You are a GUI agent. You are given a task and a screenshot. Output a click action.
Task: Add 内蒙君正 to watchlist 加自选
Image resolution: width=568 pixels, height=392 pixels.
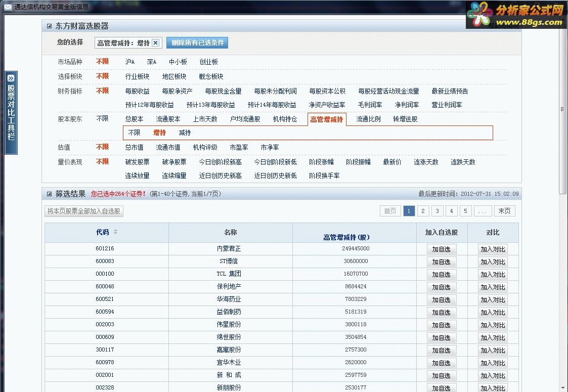(441, 249)
